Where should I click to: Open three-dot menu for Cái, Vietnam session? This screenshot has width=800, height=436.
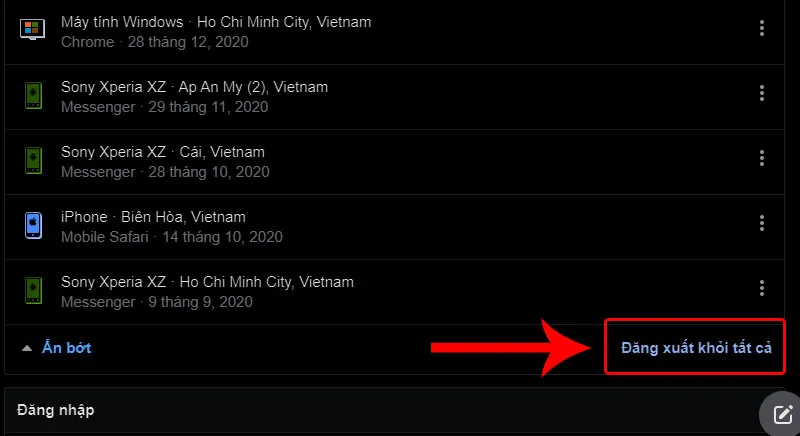tap(761, 158)
